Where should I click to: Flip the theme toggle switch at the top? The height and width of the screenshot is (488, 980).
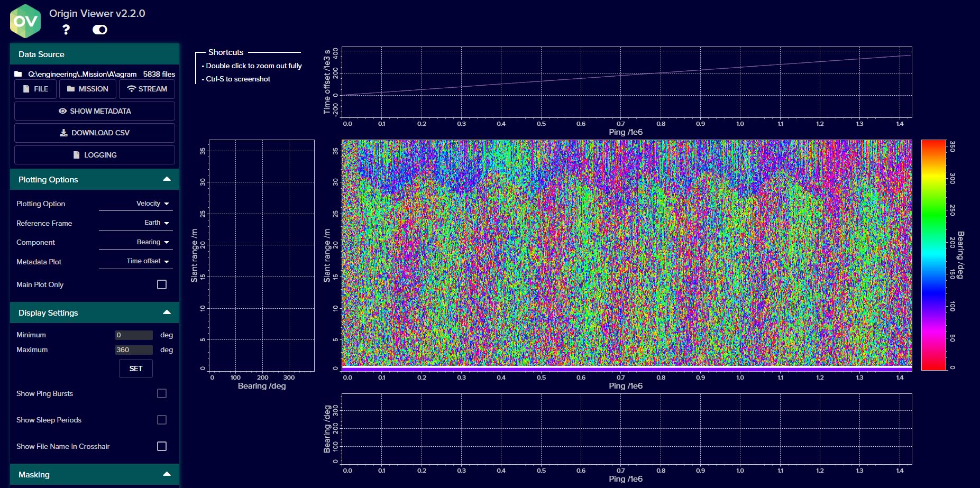tap(100, 30)
